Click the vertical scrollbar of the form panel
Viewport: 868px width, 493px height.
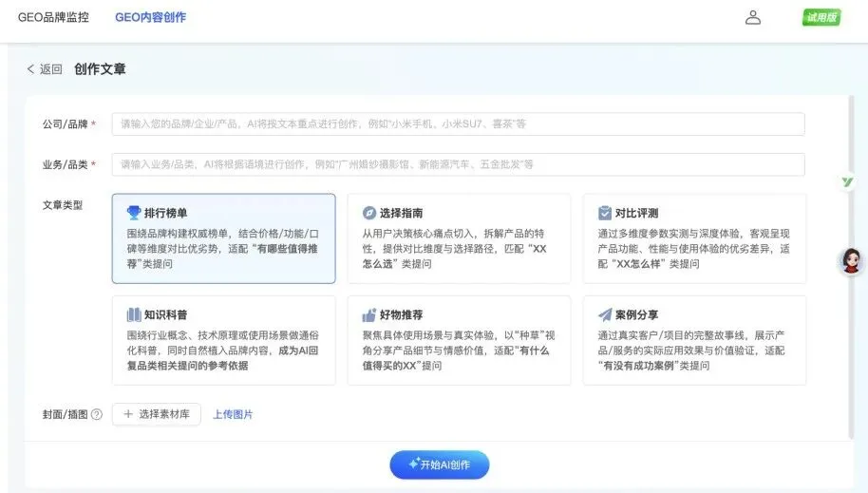(x=851, y=268)
